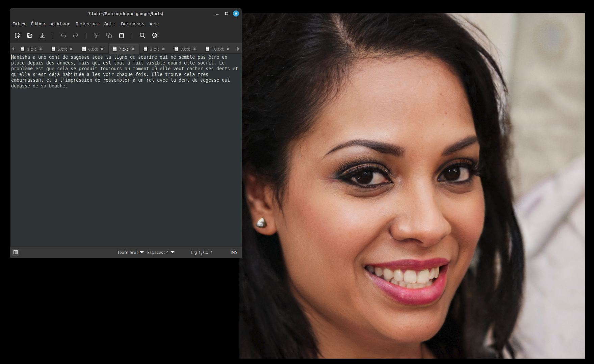Redo the last undone edit

pyautogui.click(x=76, y=35)
